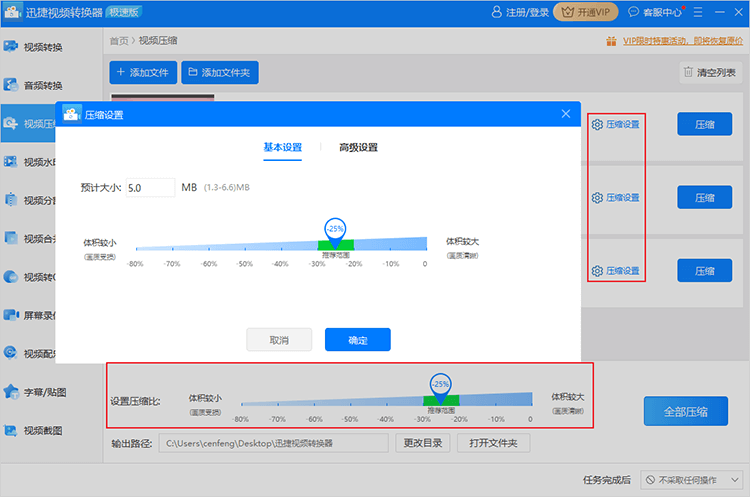Viewport: 750px width, 497px height.
Task: Switch to the 高级设置 tab
Action: (x=358, y=147)
